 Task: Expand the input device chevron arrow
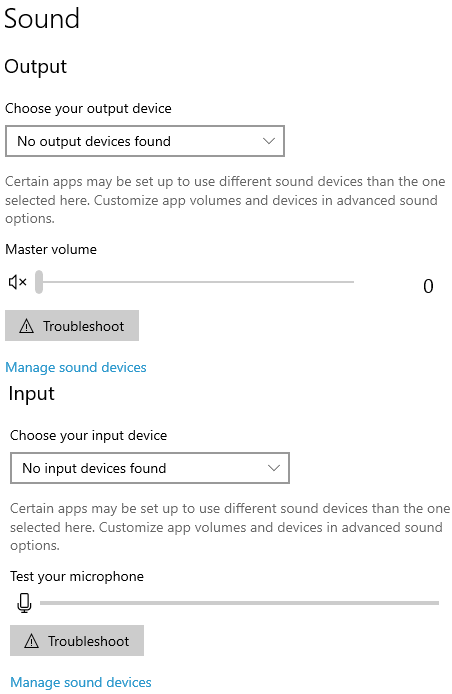(x=274, y=468)
